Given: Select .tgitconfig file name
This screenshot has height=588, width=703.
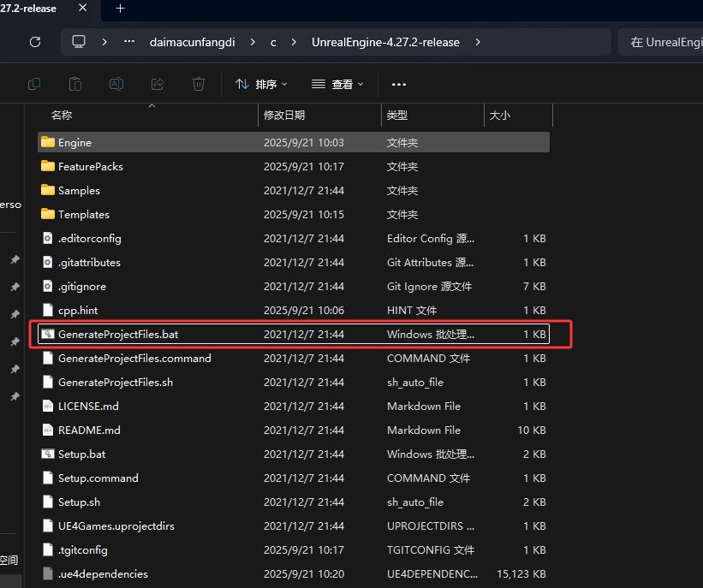Looking at the screenshot, I should [82, 549].
